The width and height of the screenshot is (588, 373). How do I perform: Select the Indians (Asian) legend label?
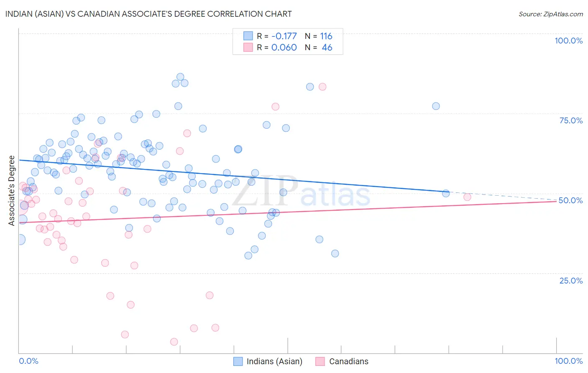tap(274, 361)
